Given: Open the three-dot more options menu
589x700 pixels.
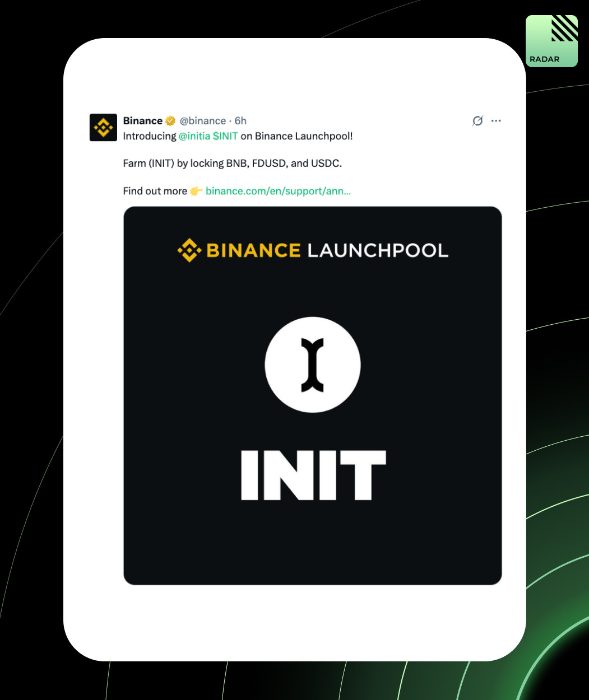Looking at the screenshot, I should tap(496, 120).
